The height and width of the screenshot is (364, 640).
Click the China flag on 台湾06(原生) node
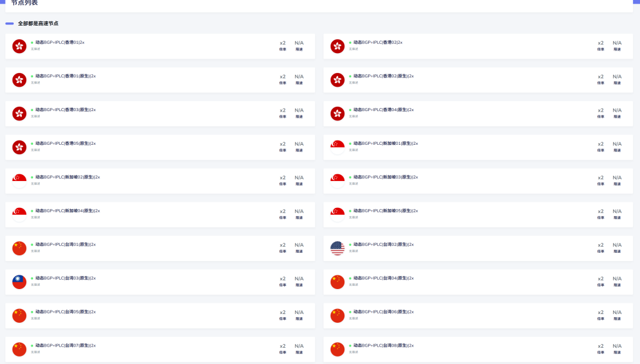(337, 316)
